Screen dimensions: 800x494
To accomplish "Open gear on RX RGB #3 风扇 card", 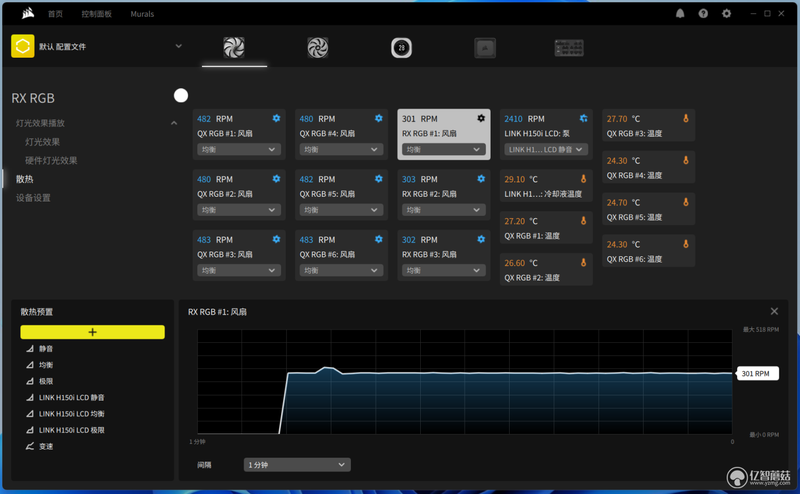I will pos(481,239).
